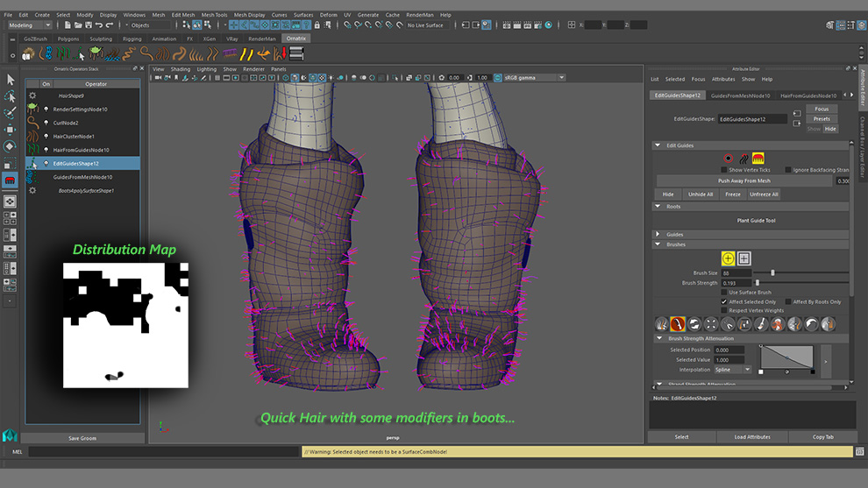Collapse the Roots section

pyautogui.click(x=658, y=207)
